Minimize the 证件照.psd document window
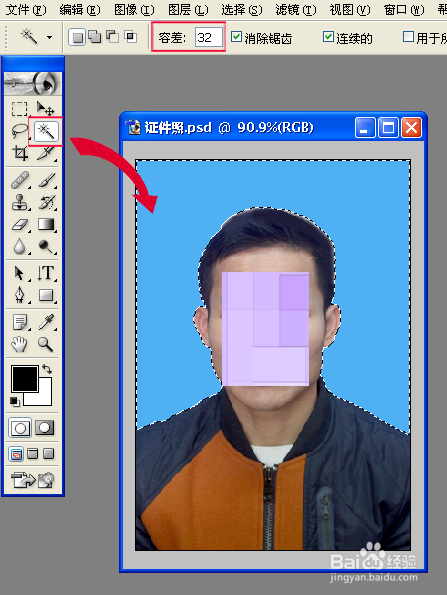The image size is (447, 595). (x=365, y=128)
